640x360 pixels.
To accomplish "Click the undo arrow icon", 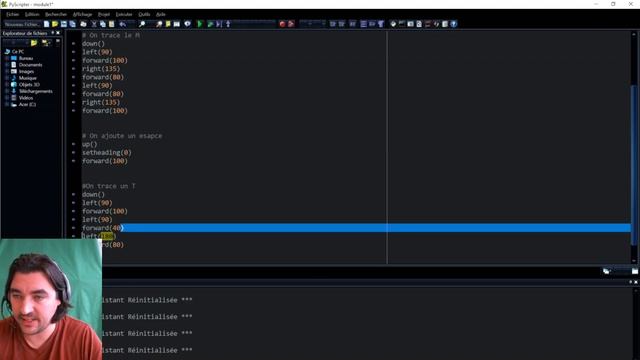I will click(x=122, y=24).
